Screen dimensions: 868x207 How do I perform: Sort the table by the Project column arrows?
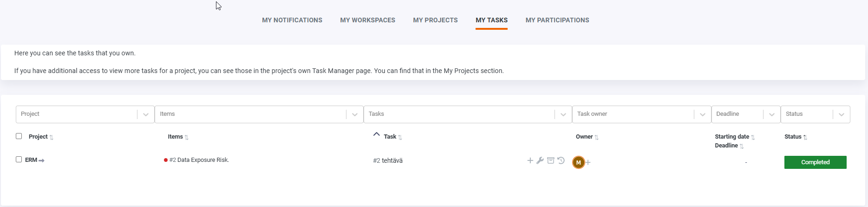(x=52, y=137)
